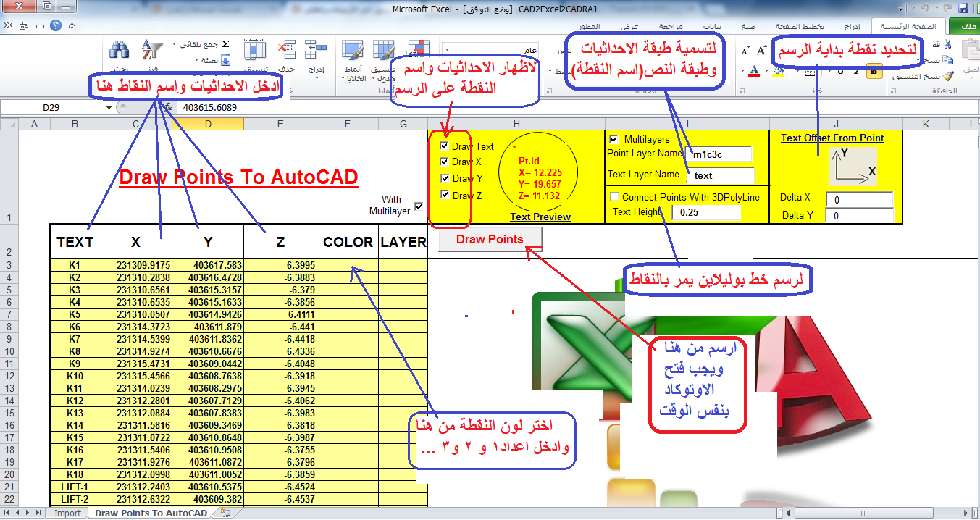The image size is (980, 520).
Task: Open Cell Styles gallery icon
Action: tap(352, 49)
